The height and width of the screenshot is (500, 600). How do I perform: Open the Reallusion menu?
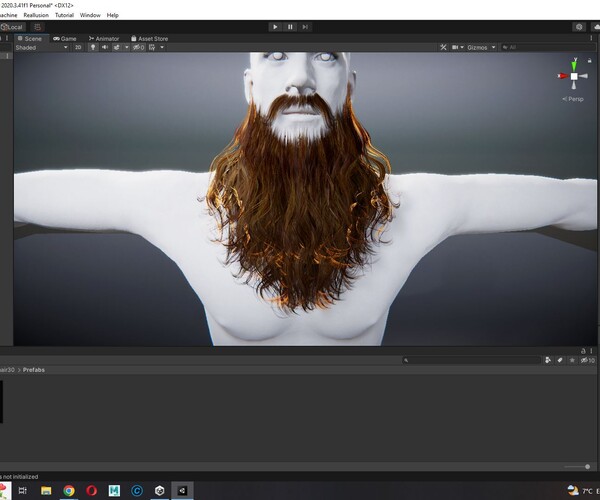36,15
